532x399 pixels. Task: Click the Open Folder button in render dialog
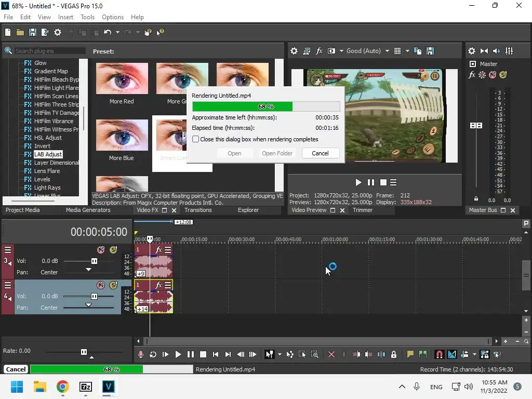(x=277, y=153)
